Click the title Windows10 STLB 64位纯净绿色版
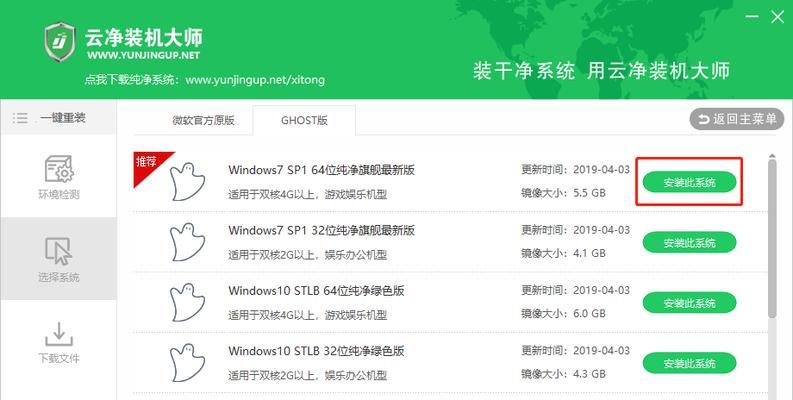Image resolution: width=793 pixels, height=400 pixels. (x=316, y=290)
